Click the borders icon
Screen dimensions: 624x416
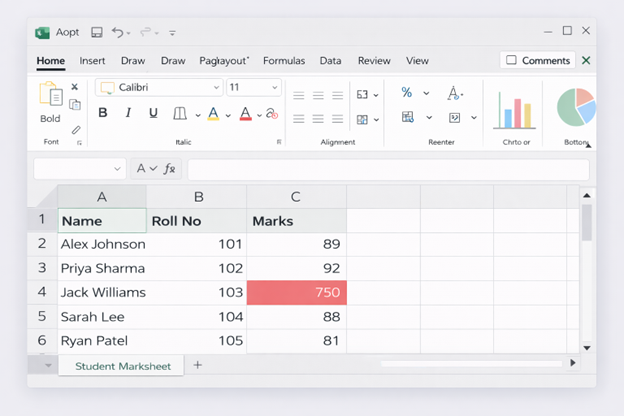tap(179, 113)
